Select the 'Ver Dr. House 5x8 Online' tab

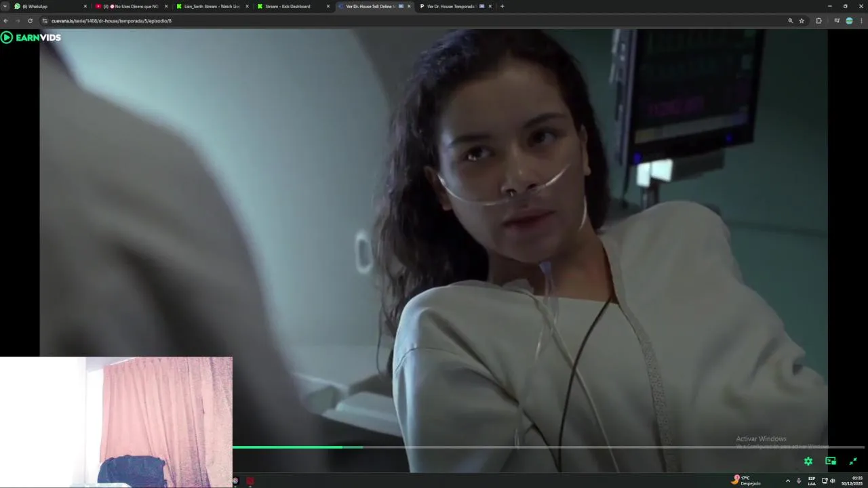pyautogui.click(x=374, y=6)
